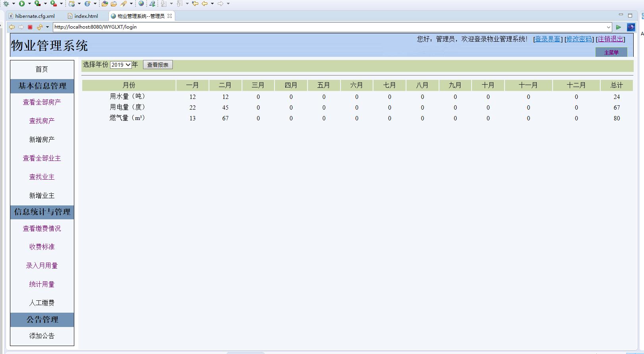644x354 pixels.
Task: Click the toolbar Back navigation arrow
Action: click(205, 4)
